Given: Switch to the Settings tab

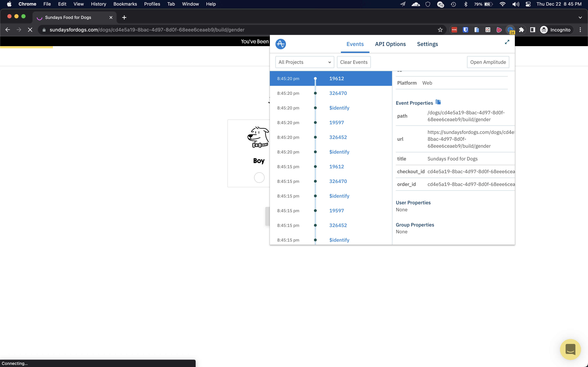Looking at the screenshot, I should (427, 44).
